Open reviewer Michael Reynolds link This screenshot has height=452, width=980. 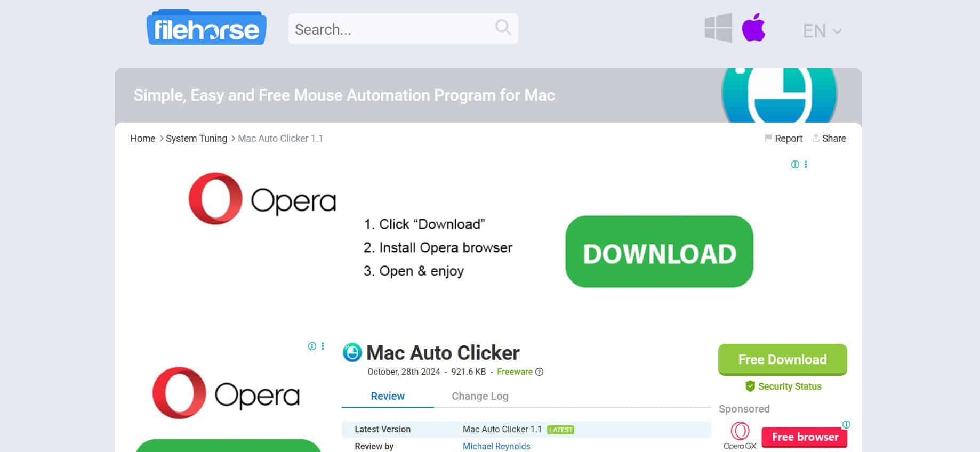tap(496, 447)
